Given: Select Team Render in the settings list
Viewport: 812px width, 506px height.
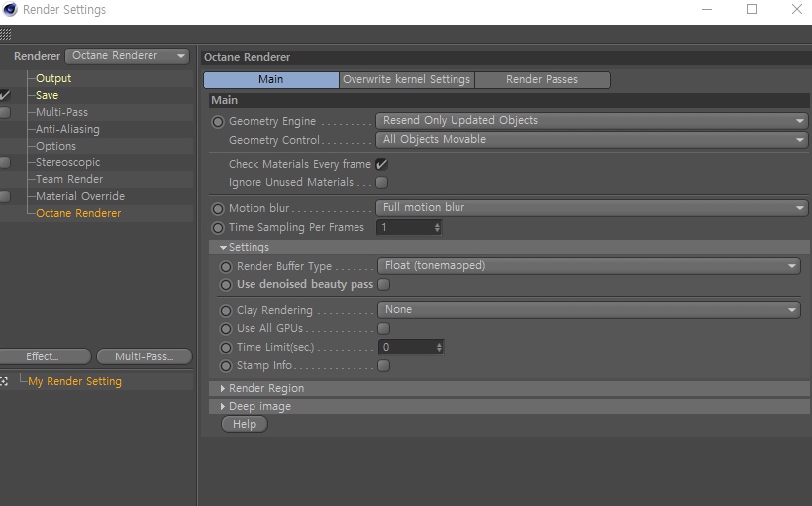Looking at the screenshot, I should 69,179.
